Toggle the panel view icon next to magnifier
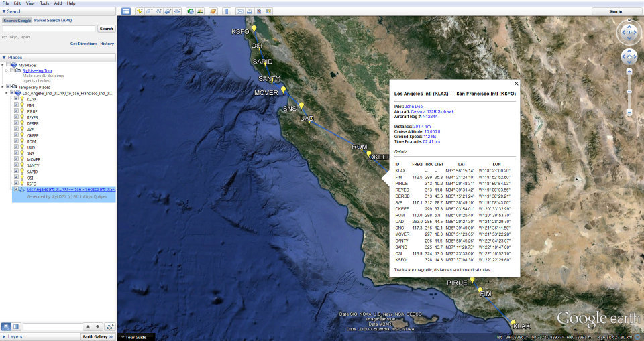644x341 pixels. [16, 327]
